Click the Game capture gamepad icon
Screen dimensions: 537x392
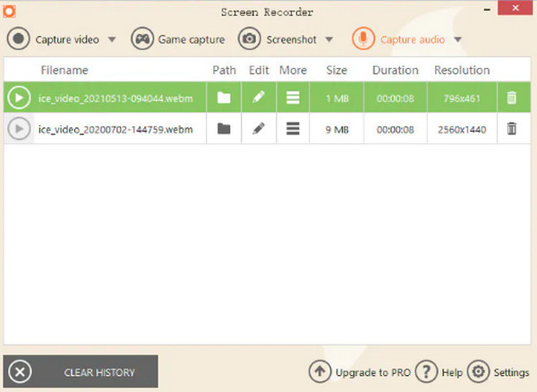click(x=142, y=39)
